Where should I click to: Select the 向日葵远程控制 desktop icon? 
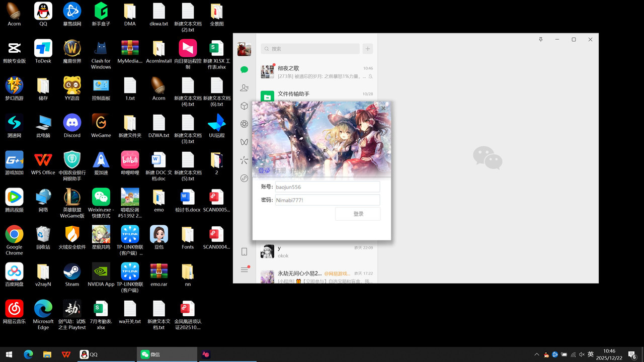click(x=188, y=54)
